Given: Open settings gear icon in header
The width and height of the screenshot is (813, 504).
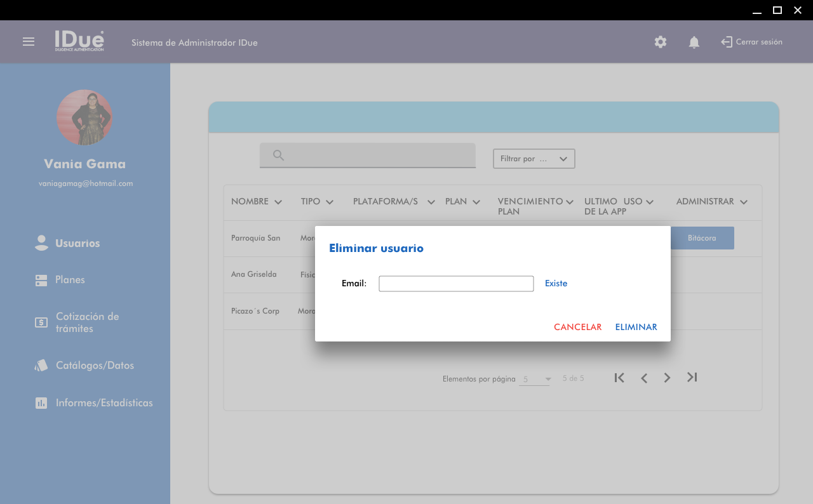Looking at the screenshot, I should [x=661, y=43].
